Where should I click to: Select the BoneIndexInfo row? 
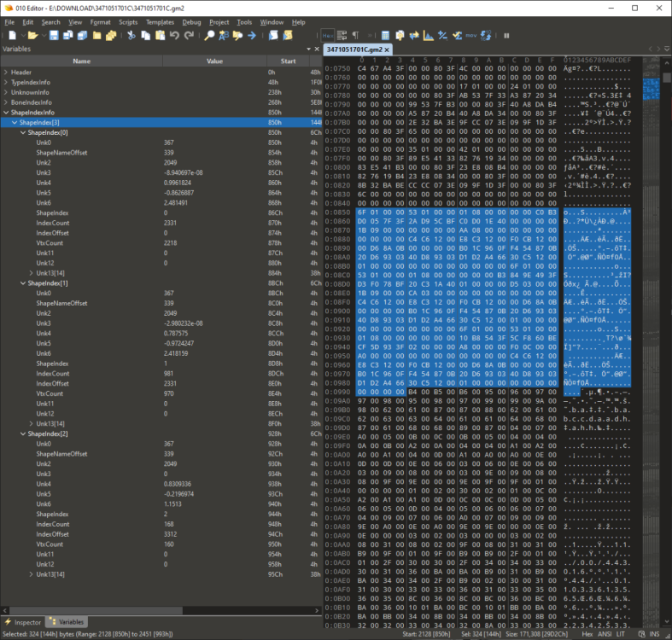(x=32, y=102)
